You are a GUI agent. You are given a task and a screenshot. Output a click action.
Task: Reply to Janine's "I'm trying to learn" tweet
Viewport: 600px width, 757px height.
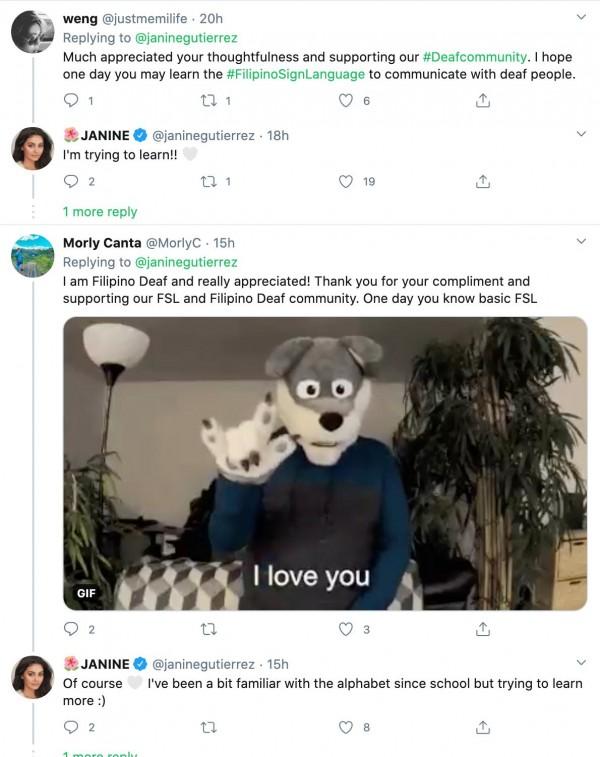(x=71, y=181)
